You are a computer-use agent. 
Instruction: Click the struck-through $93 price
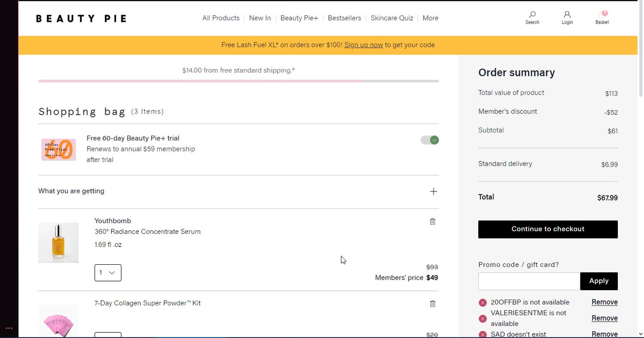(432, 267)
